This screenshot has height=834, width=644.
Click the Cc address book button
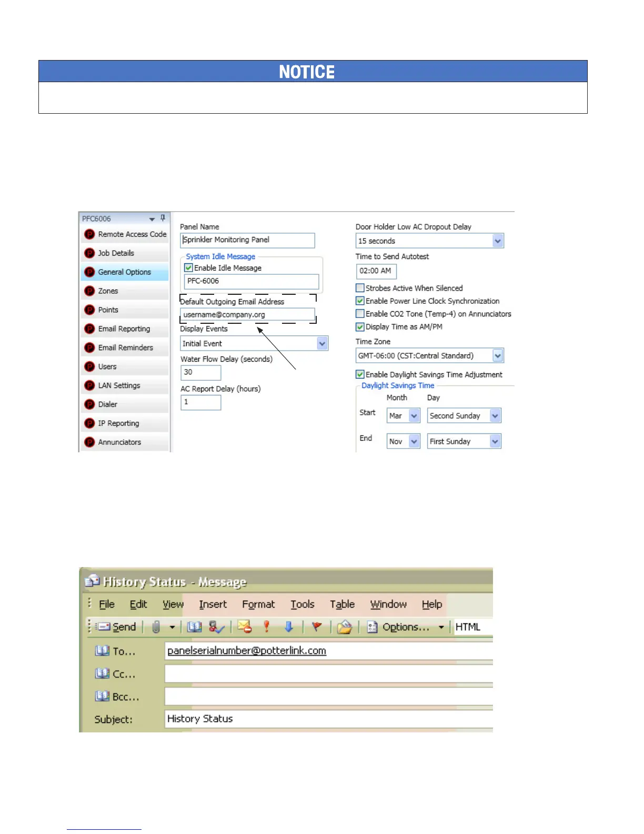click(x=115, y=674)
